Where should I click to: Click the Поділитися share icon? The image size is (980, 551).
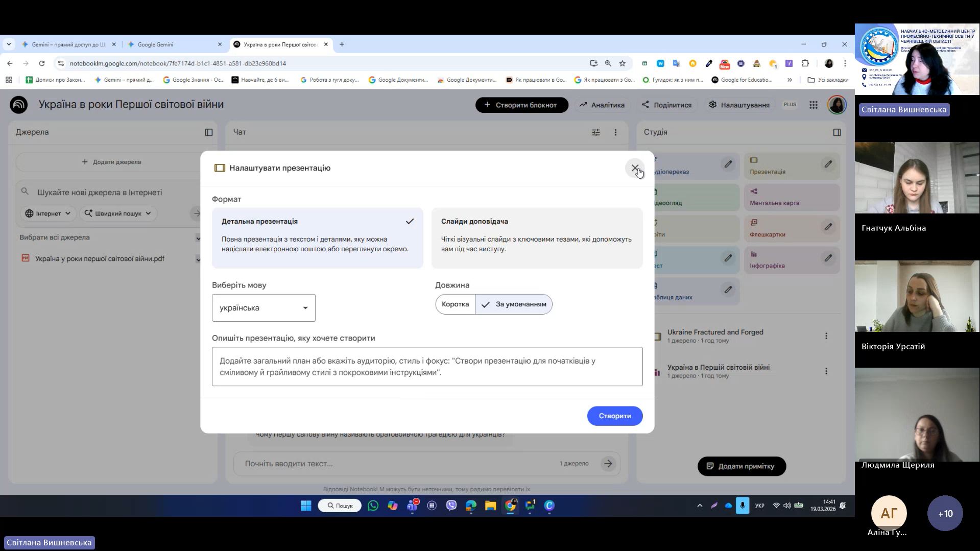tap(646, 105)
